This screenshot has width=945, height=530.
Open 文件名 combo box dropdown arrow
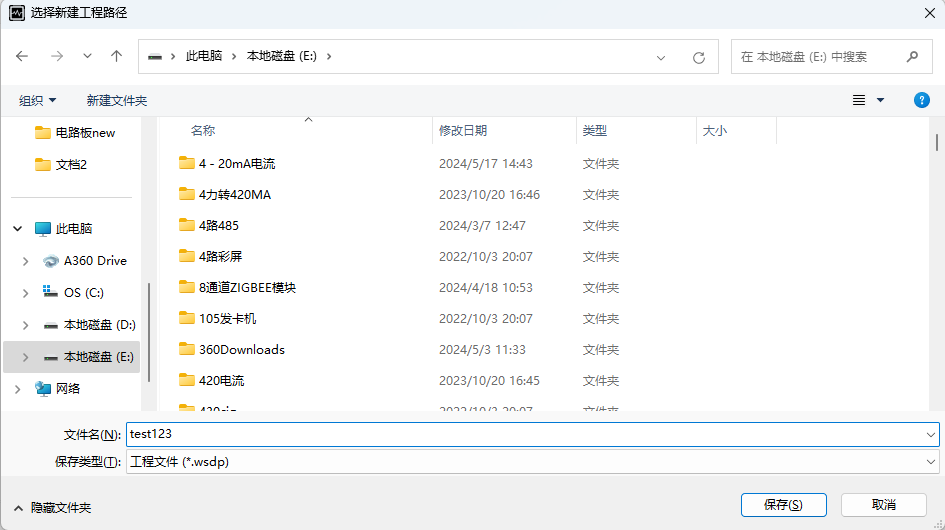pyautogui.click(x=931, y=435)
